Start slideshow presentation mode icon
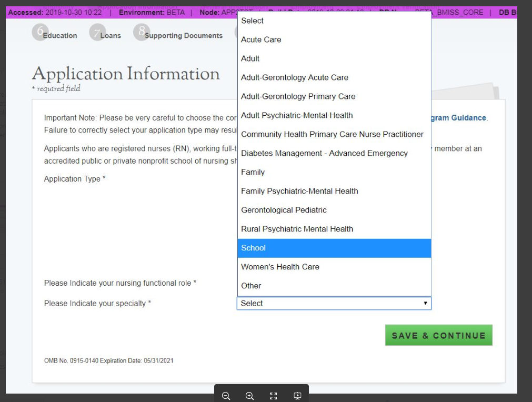 [297, 396]
